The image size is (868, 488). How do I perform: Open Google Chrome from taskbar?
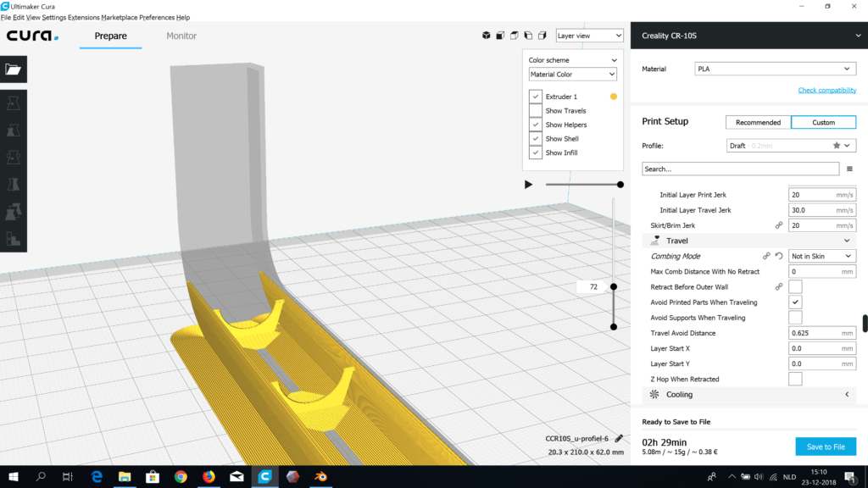click(x=181, y=476)
